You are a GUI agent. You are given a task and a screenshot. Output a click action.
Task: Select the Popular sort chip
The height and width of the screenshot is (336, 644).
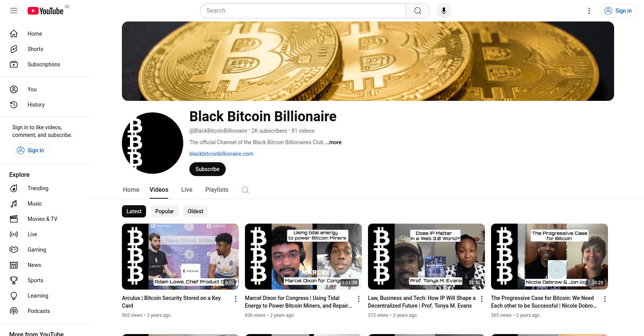coord(164,211)
